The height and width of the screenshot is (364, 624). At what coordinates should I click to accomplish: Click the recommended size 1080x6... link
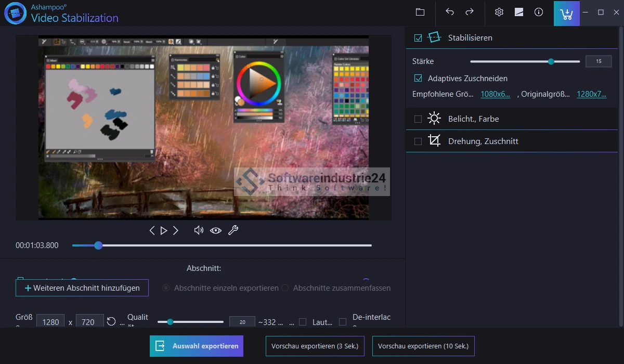[495, 94]
